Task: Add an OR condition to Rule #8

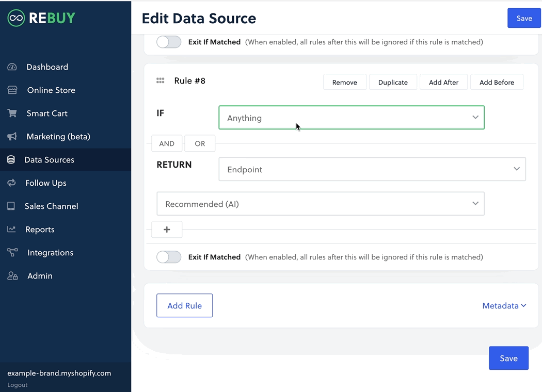Action: pyautogui.click(x=200, y=143)
